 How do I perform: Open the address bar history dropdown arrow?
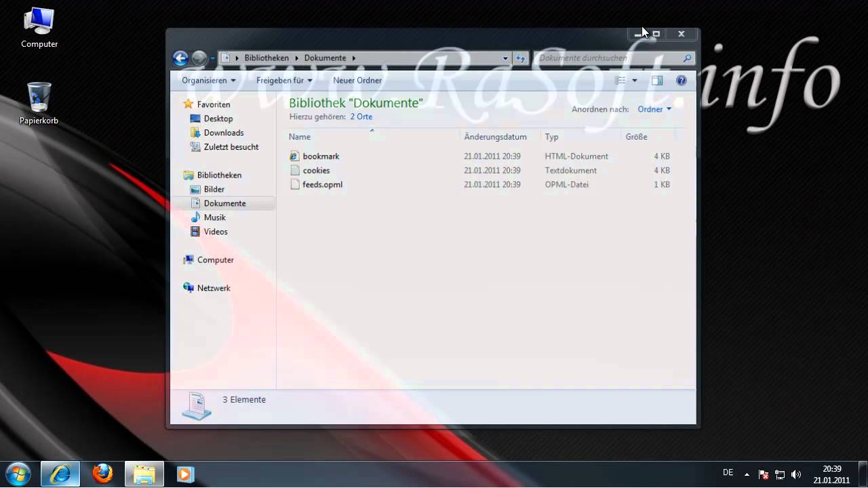pos(506,58)
